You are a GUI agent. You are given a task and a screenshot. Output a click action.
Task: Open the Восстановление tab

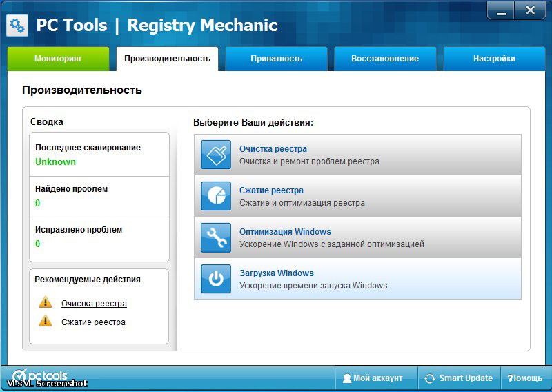384,59
